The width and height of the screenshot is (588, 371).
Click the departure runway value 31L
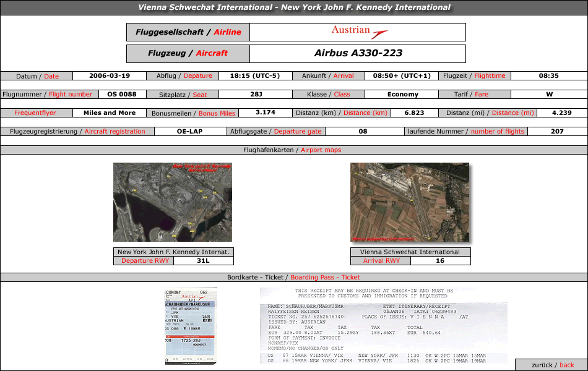(203, 260)
